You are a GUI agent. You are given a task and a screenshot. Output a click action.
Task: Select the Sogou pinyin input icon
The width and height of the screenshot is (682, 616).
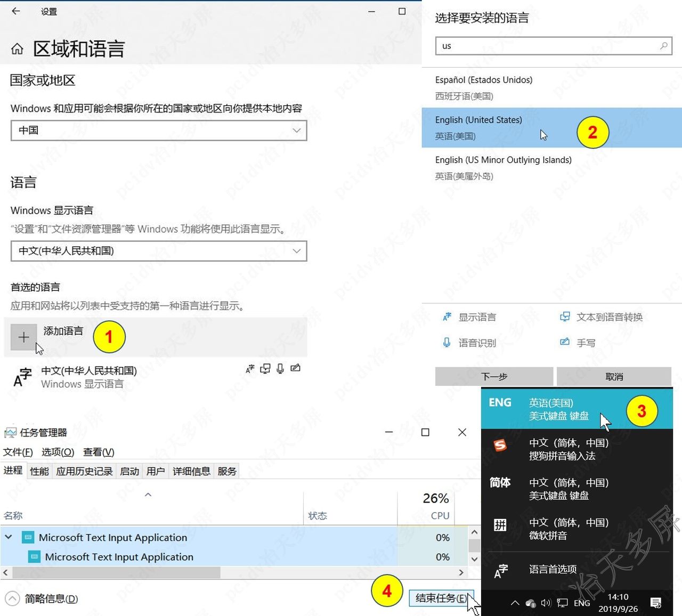point(500,445)
